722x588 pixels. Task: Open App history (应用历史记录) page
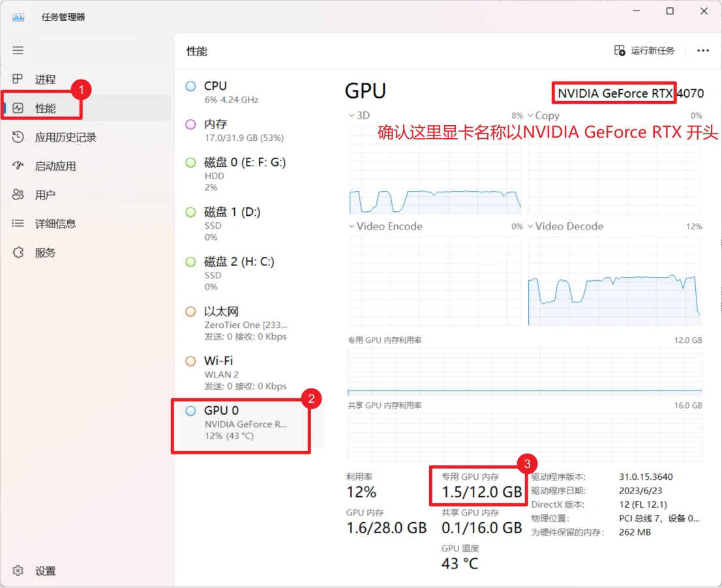click(65, 137)
